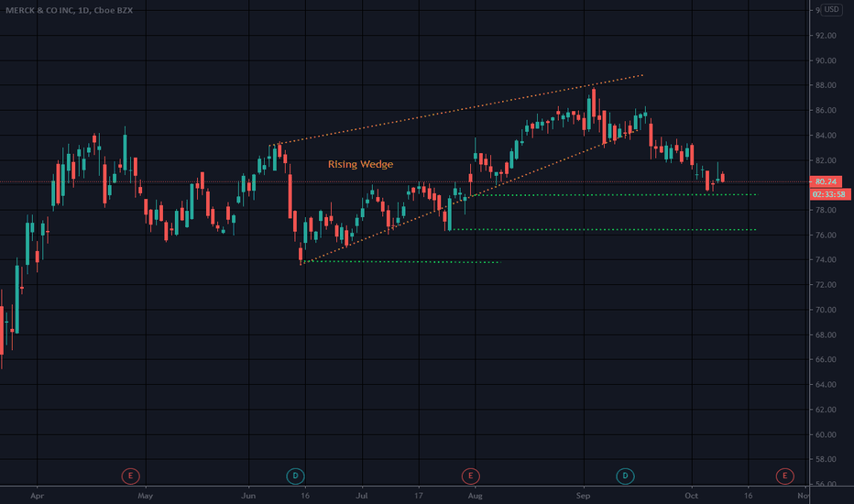Viewport: 854px width, 504px height.
Task: Open the dividend marker near Jun 16
Action: [x=295, y=476]
